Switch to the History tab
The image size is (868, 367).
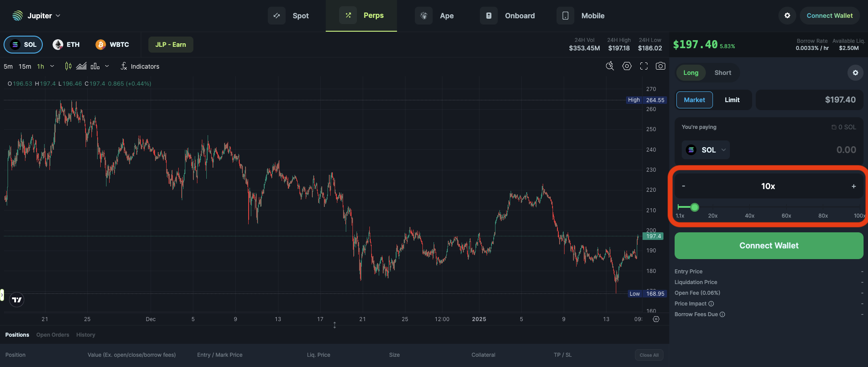point(86,335)
